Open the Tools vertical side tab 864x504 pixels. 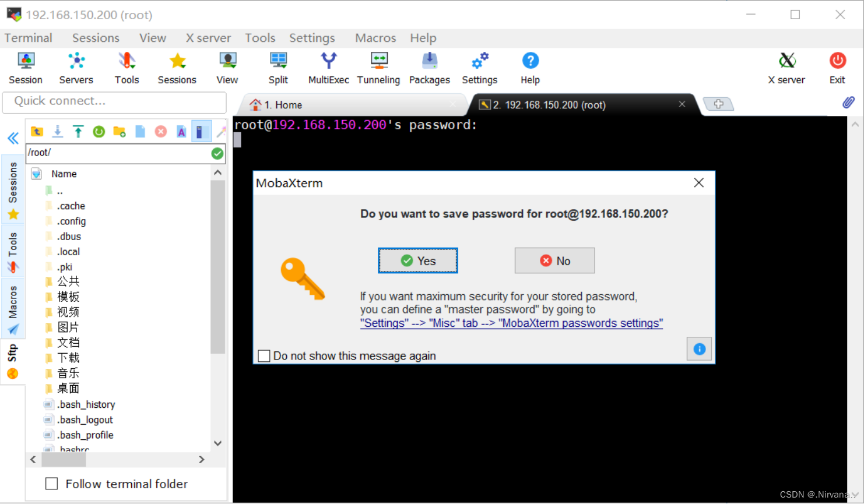click(x=13, y=252)
